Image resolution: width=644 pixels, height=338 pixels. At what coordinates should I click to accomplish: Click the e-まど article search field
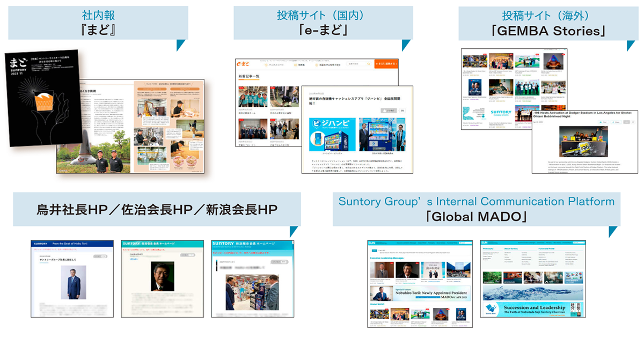tap(358, 64)
